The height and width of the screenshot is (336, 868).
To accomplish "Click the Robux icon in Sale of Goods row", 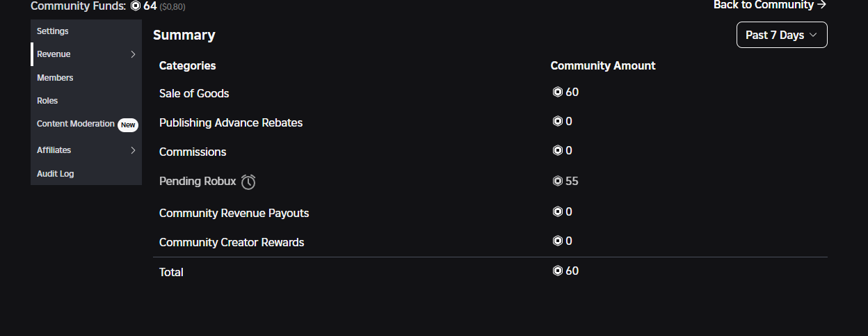I will tap(557, 92).
